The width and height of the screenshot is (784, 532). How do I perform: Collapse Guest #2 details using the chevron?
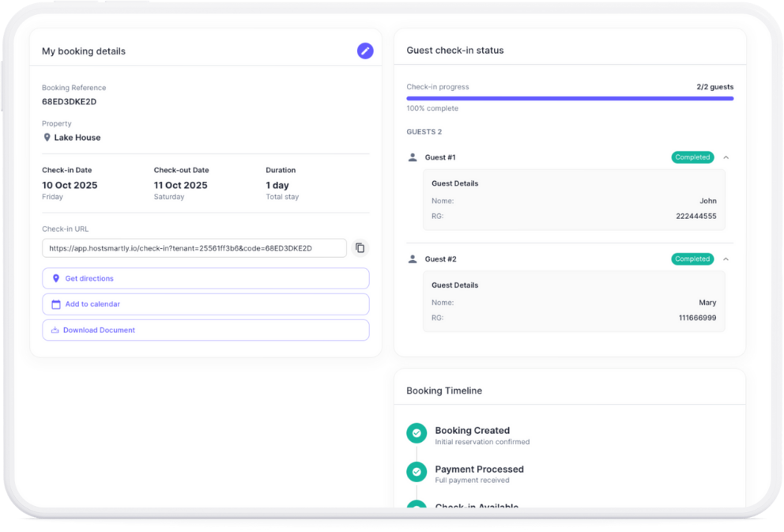[726, 258]
